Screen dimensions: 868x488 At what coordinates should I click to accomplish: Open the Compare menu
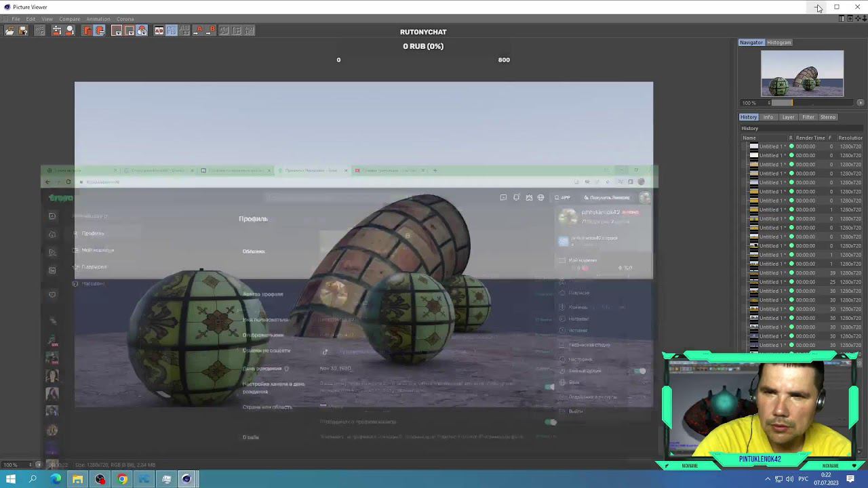pos(69,19)
